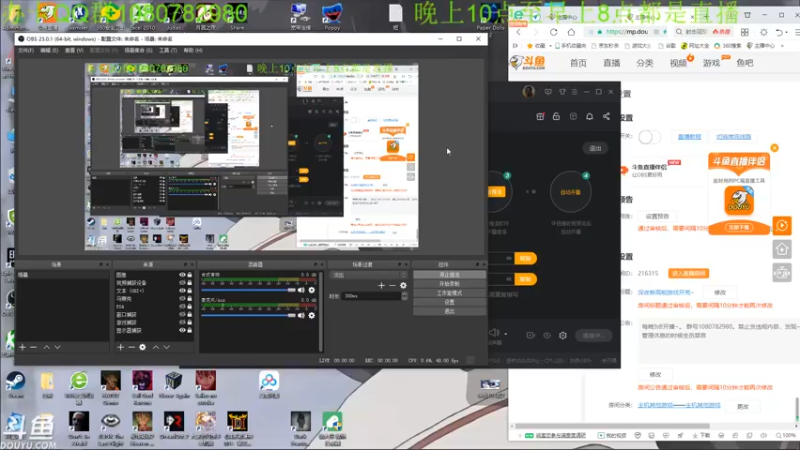Click 进入直播间 orange button
800x450 pixels.
tap(688, 273)
